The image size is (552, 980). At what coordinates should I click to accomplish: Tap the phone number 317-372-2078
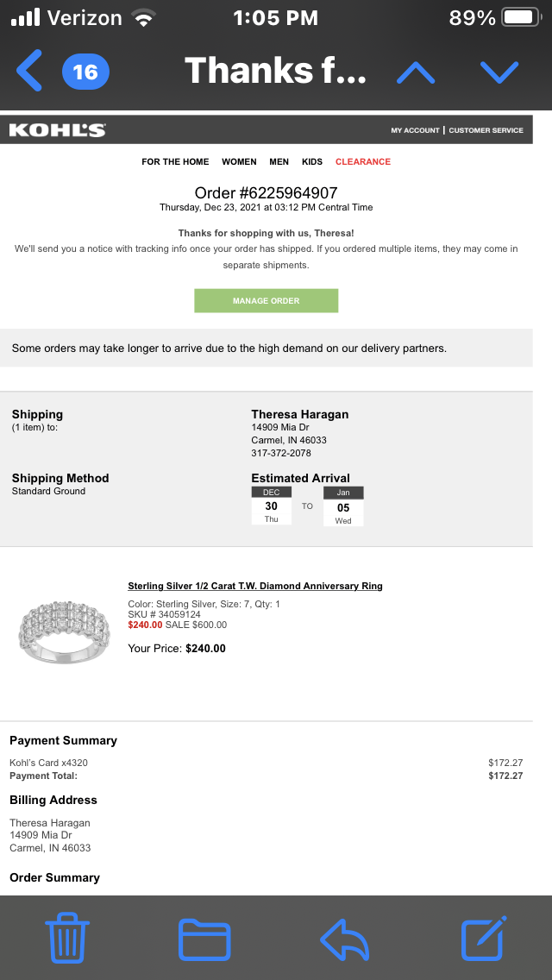(281, 453)
